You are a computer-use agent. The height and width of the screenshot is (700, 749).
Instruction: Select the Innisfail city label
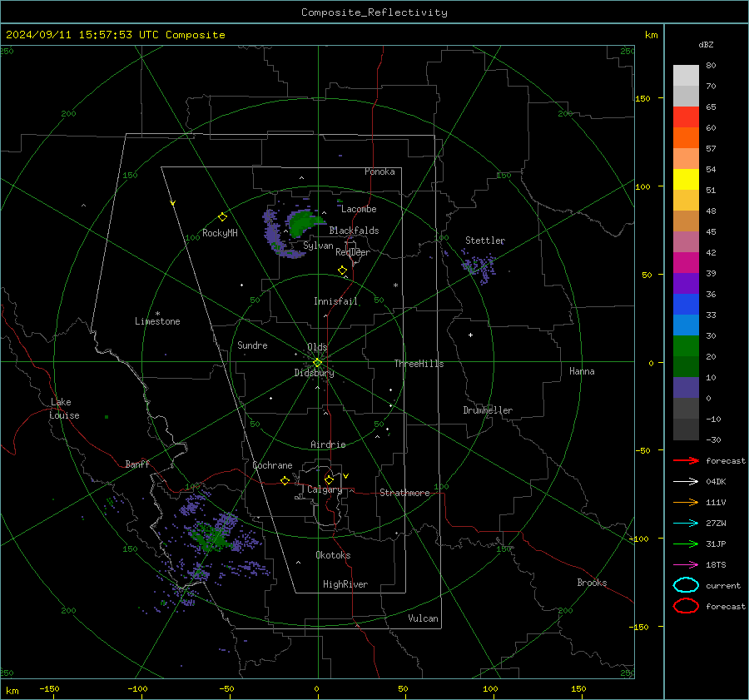335,301
